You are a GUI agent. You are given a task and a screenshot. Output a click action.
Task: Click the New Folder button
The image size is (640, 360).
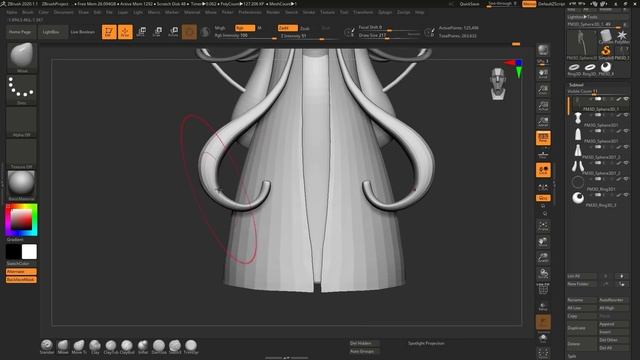pos(582,284)
